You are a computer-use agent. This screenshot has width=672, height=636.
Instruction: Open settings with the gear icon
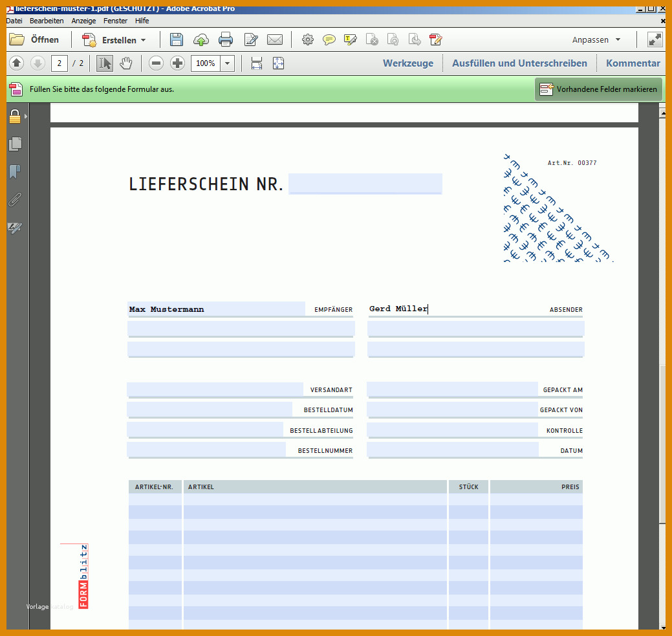[307, 39]
